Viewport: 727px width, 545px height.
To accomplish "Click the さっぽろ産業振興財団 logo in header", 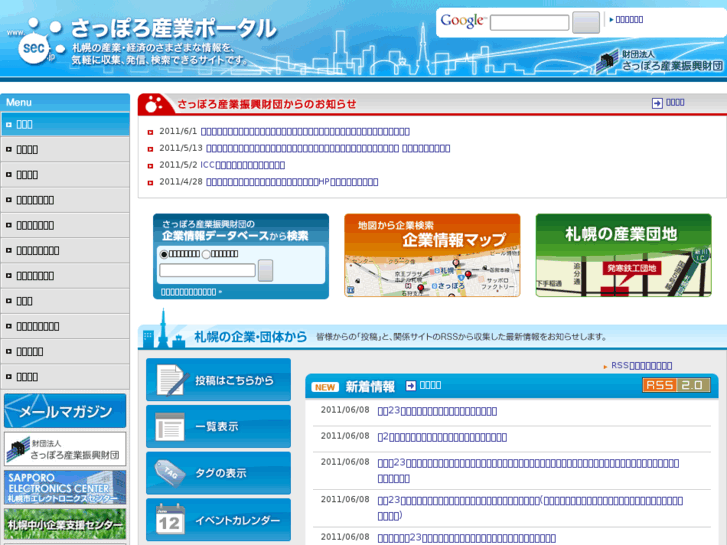I will [659, 60].
